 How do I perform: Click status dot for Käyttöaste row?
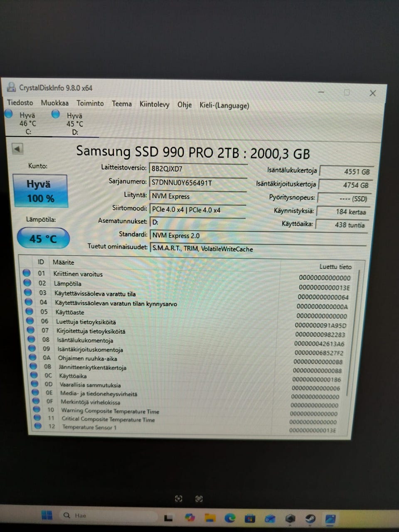point(30,311)
